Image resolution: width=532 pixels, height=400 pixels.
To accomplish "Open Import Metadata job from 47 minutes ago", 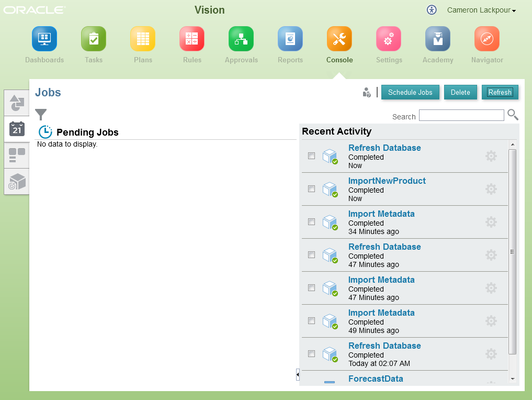I will 381,280.
